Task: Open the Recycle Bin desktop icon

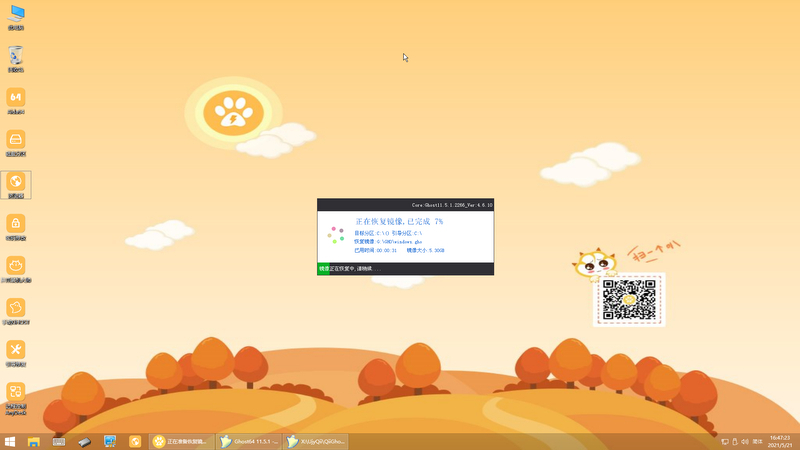Action: 16,56
